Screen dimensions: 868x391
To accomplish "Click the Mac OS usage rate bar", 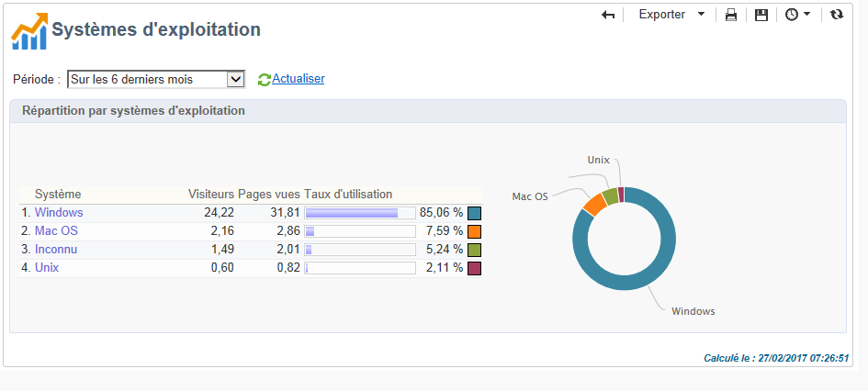I will (360, 231).
